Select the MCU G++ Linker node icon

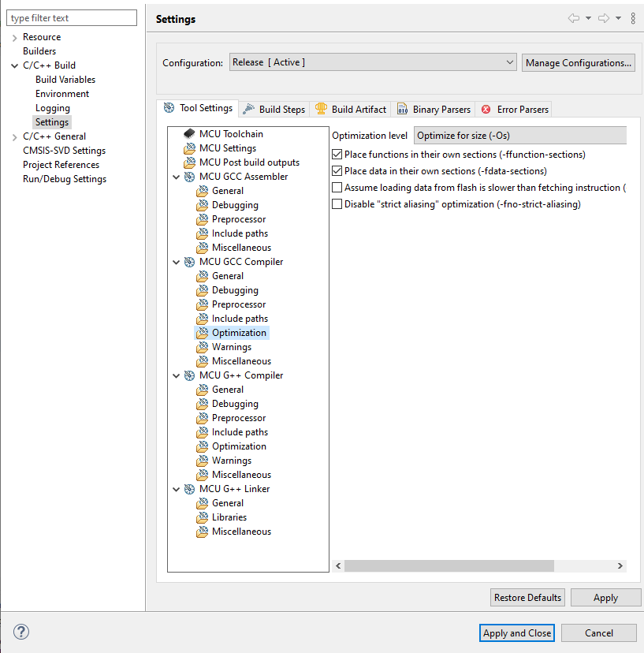(188, 488)
